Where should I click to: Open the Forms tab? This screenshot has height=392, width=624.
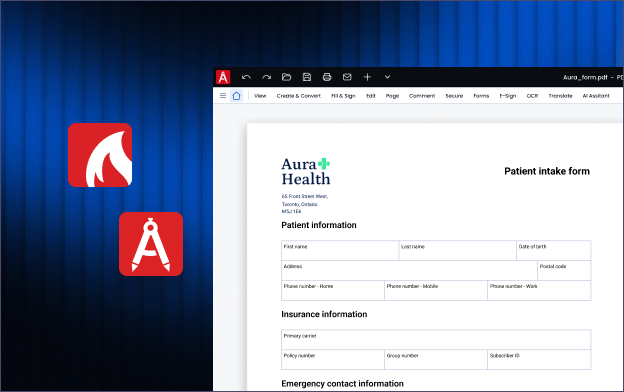pos(481,96)
